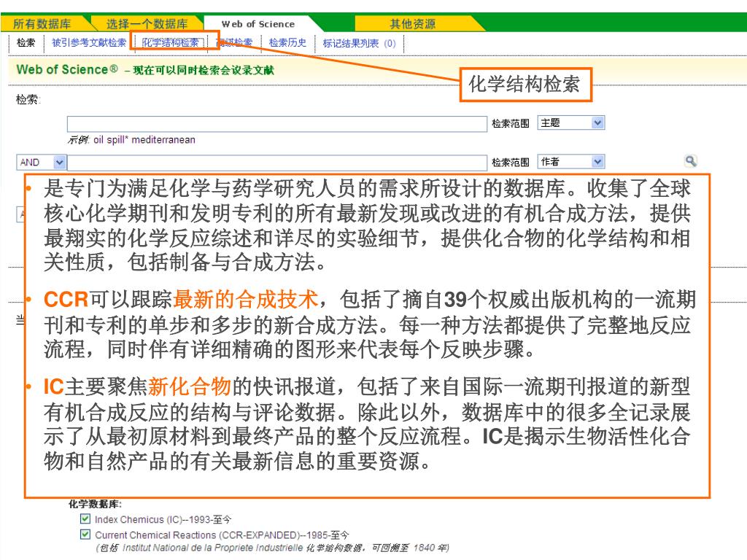
Task: Open 化学结构检索 link
Action: pyautogui.click(x=171, y=43)
